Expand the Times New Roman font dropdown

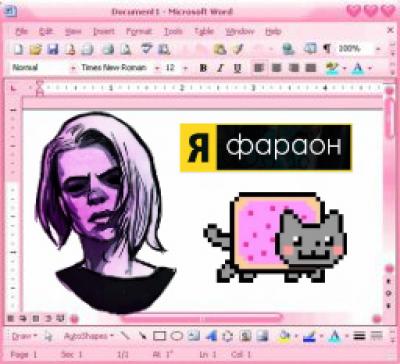(x=157, y=68)
